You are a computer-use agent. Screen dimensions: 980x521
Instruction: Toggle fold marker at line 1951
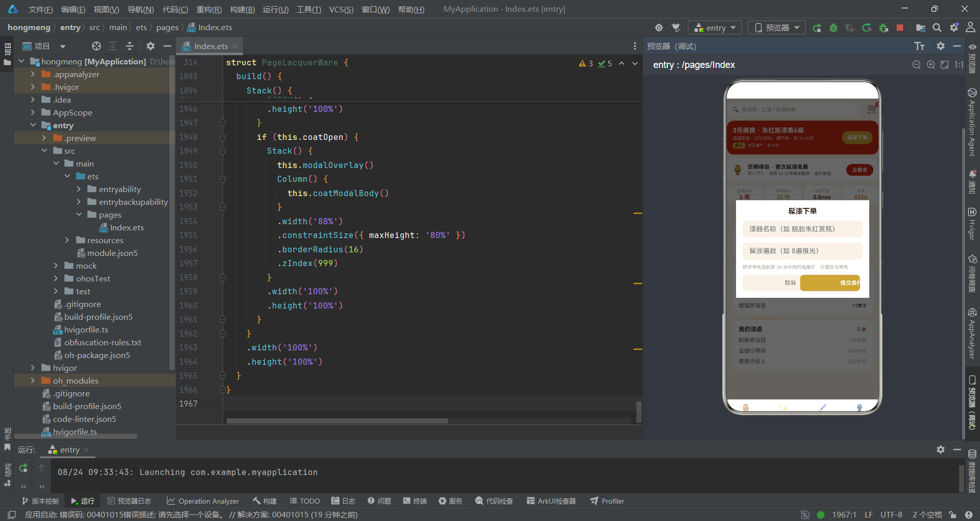point(223,179)
